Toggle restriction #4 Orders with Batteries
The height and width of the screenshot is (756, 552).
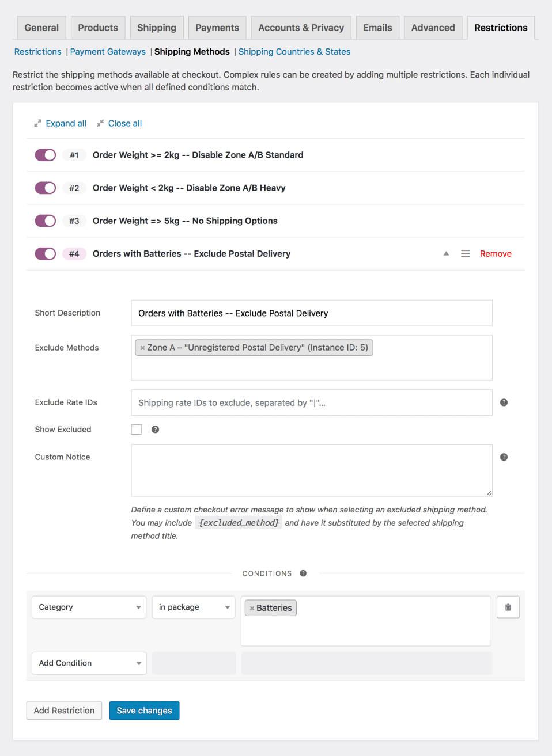(46, 253)
